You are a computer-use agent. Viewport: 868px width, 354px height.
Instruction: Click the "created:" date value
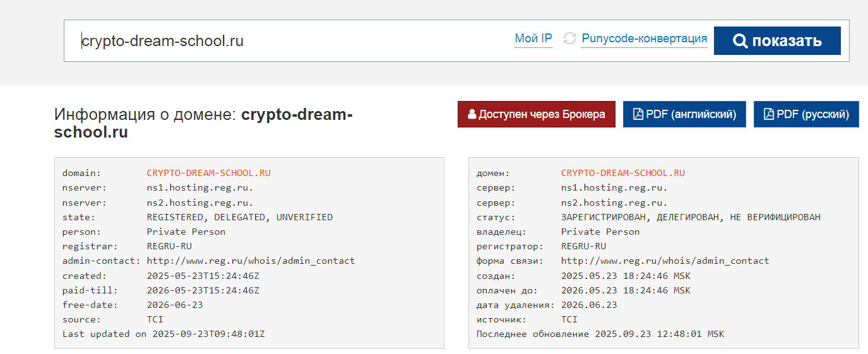point(203,276)
